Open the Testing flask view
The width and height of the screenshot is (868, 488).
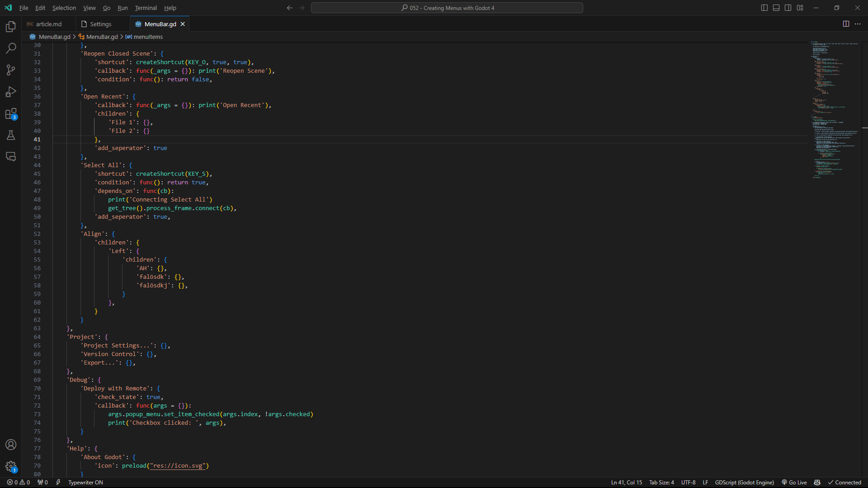11,135
